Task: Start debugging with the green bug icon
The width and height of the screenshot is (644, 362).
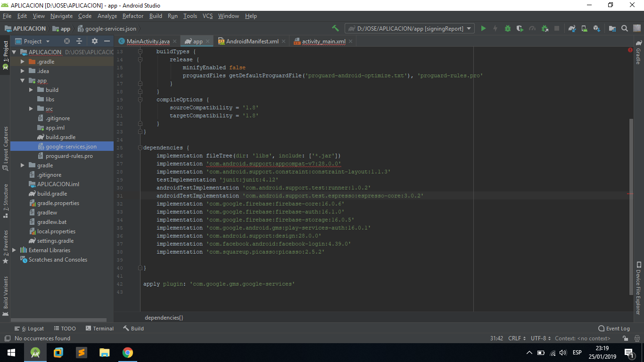Action: pos(508,28)
